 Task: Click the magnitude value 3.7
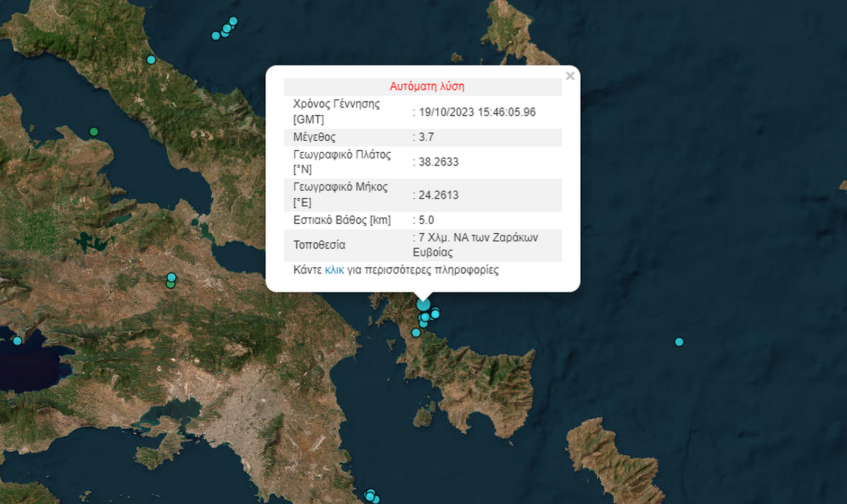426,138
